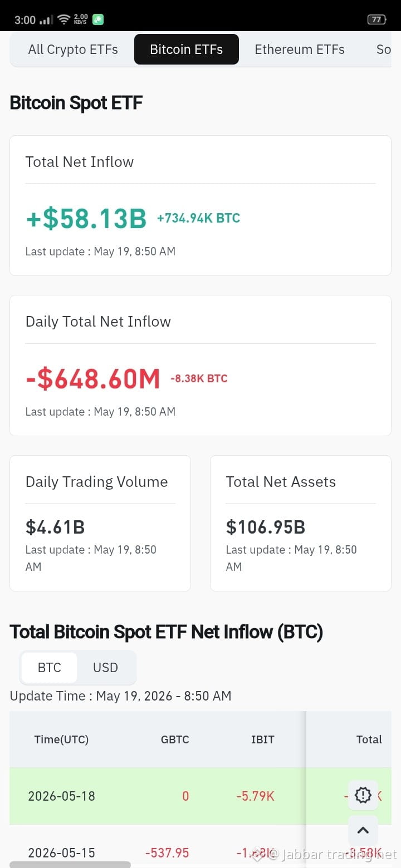The width and height of the screenshot is (401, 868).
Task: Tap the Total Net Inflow card
Action: [x=200, y=205]
